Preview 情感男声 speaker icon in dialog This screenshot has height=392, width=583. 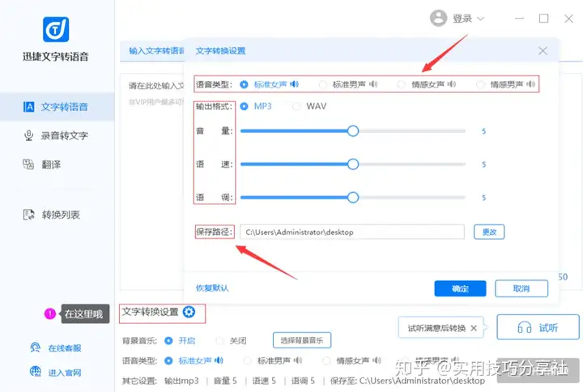(x=531, y=84)
